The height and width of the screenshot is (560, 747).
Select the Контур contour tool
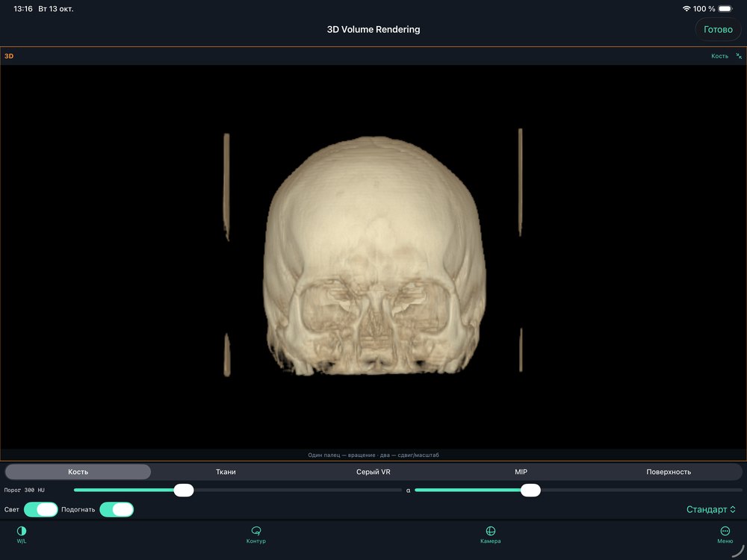[255, 535]
